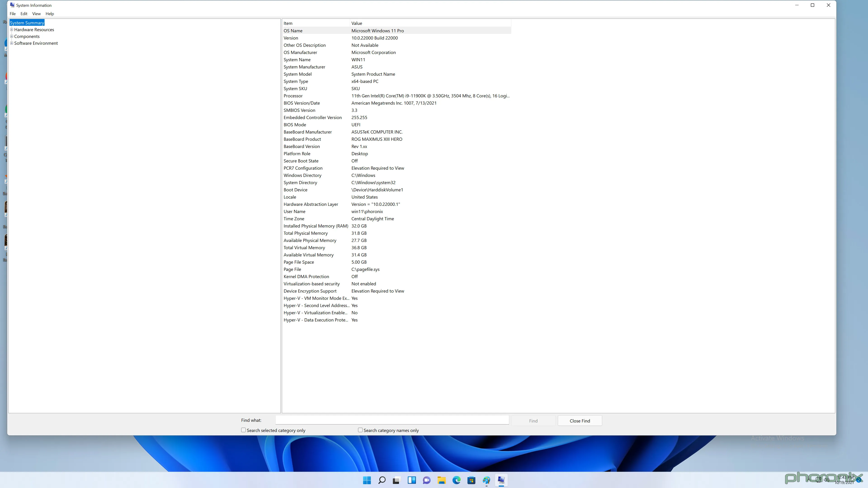Click the Find button
This screenshot has width=868, height=488.
tap(533, 421)
